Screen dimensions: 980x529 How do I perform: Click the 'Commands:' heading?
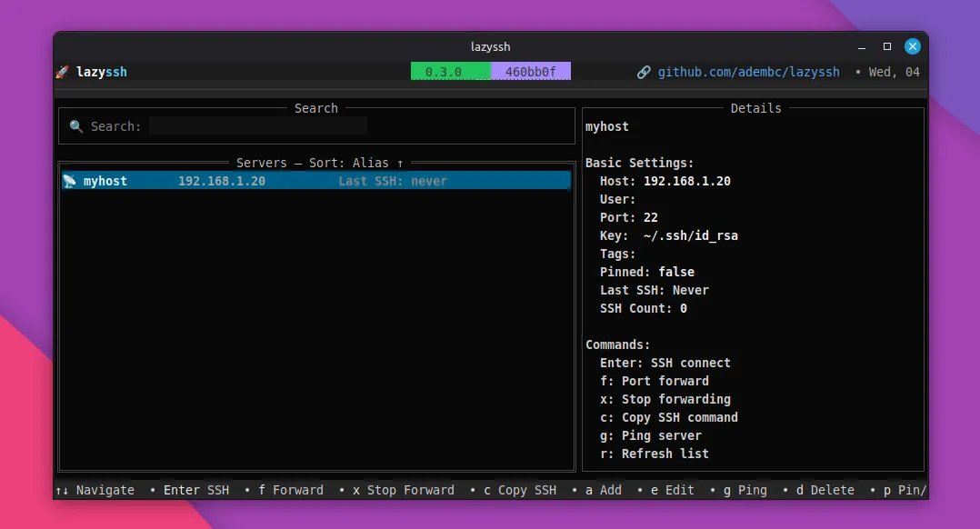click(617, 344)
